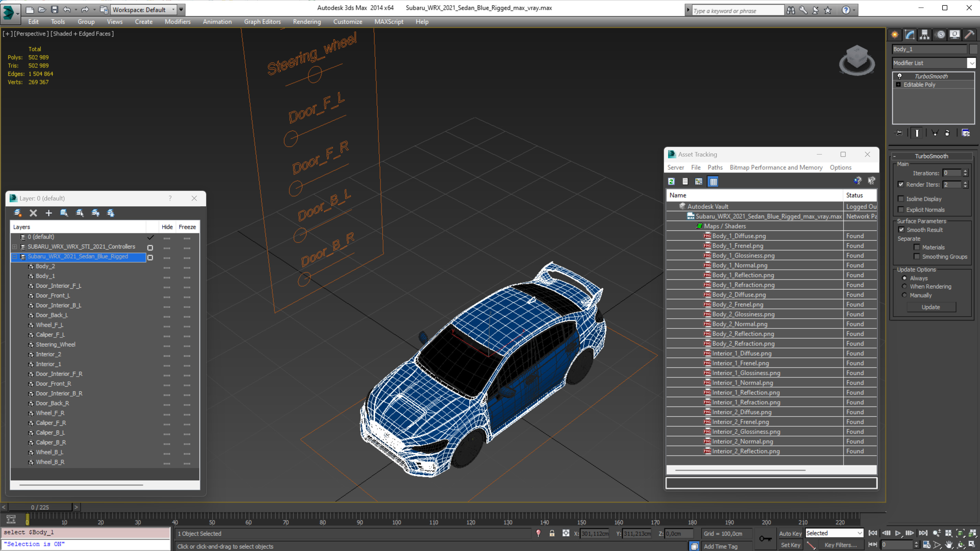This screenshot has width=980, height=551.
Task: Click Add Selected Objects plus icon in Layer dialog
Action: click(49, 213)
